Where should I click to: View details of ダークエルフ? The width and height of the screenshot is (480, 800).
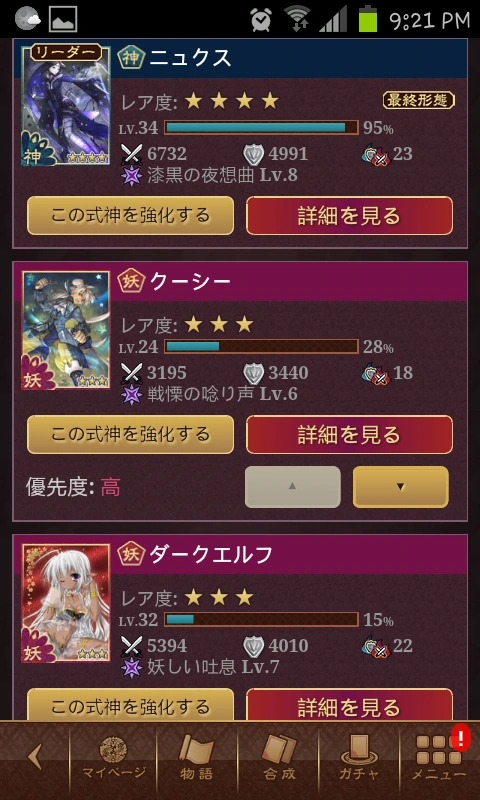(x=349, y=706)
